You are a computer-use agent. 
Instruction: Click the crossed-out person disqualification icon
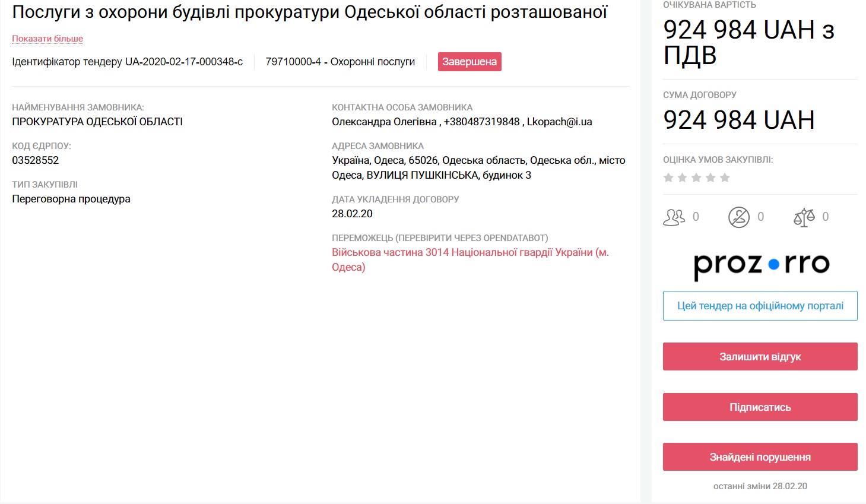pos(739,217)
